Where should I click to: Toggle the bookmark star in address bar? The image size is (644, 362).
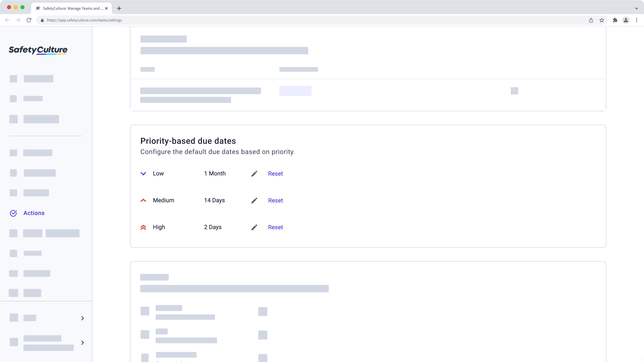pyautogui.click(x=602, y=20)
